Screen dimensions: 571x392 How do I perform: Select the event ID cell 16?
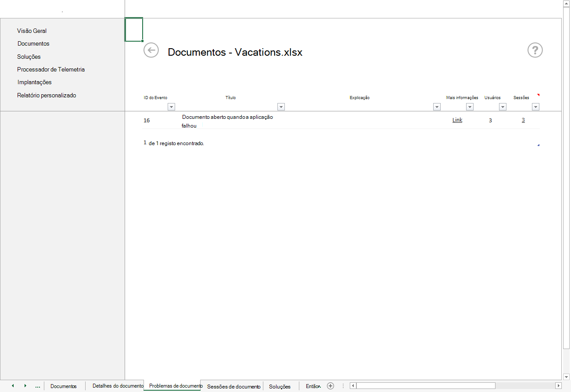click(147, 120)
